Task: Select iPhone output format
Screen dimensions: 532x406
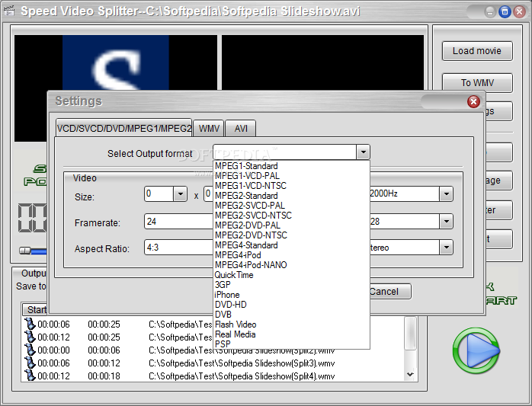Action: (292, 295)
